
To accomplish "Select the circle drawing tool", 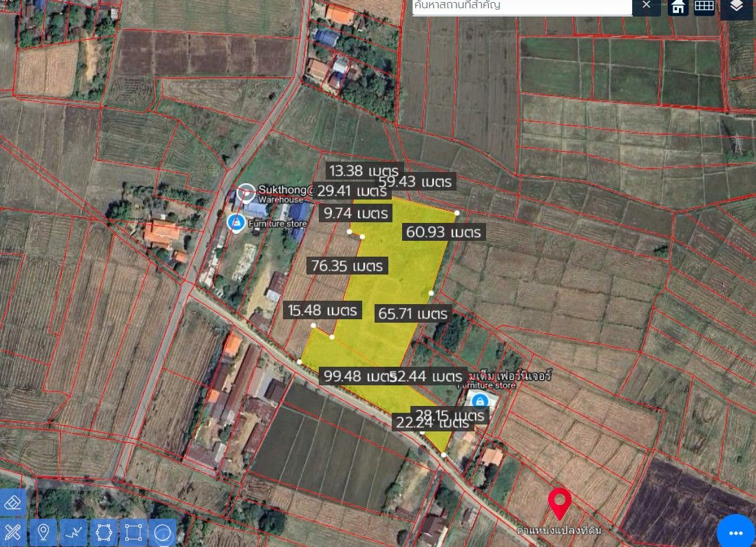I will [x=163, y=532].
